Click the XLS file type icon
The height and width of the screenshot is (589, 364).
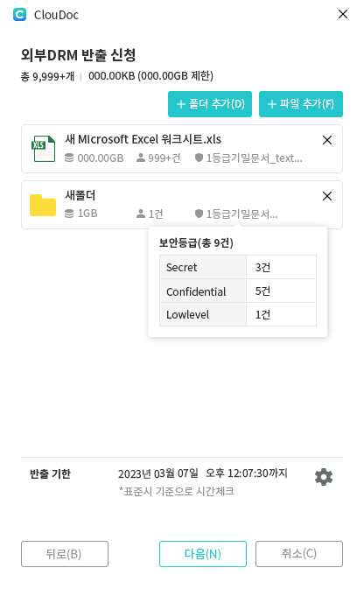[43, 149]
